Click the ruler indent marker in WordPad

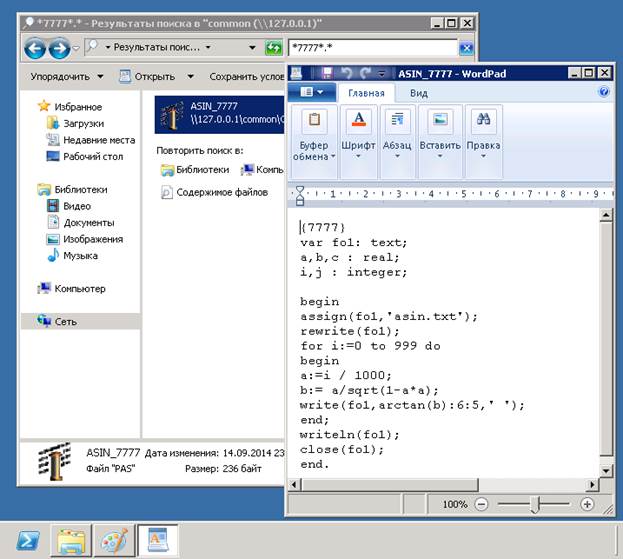[x=300, y=195]
